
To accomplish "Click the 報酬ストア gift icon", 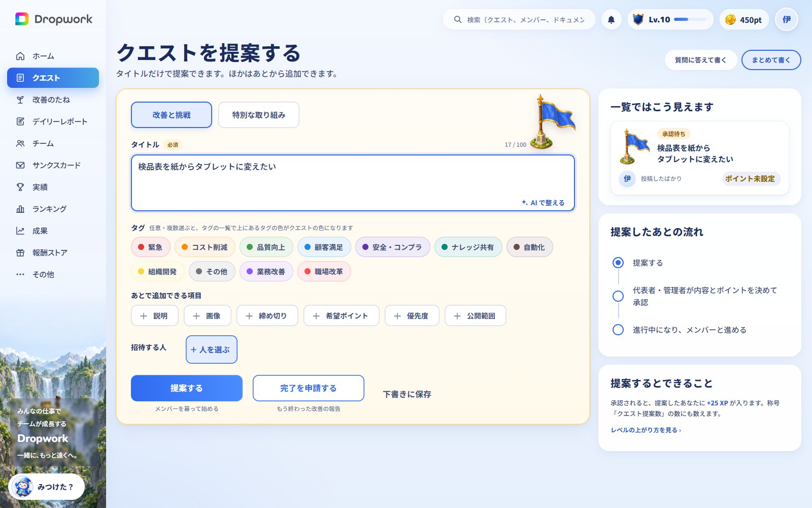I will [20, 252].
